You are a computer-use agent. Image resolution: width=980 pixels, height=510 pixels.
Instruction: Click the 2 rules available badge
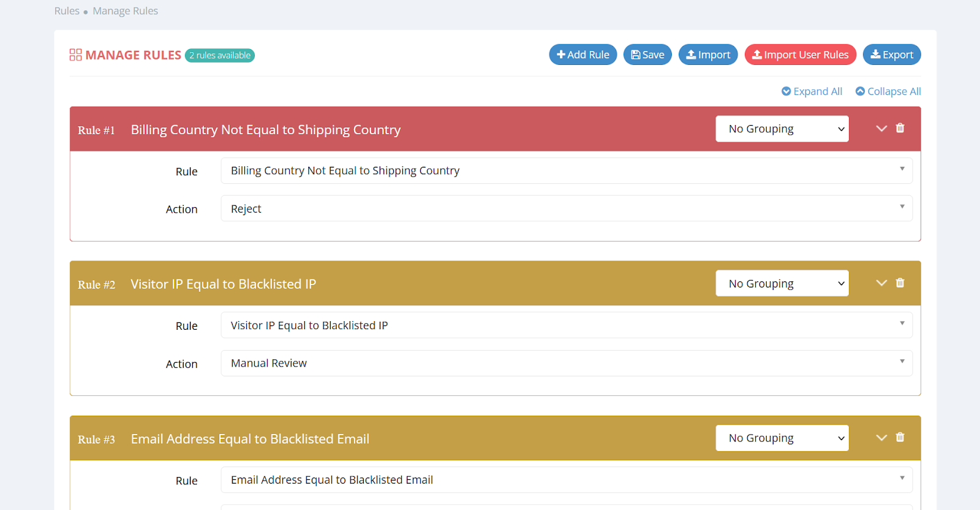click(x=220, y=55)
